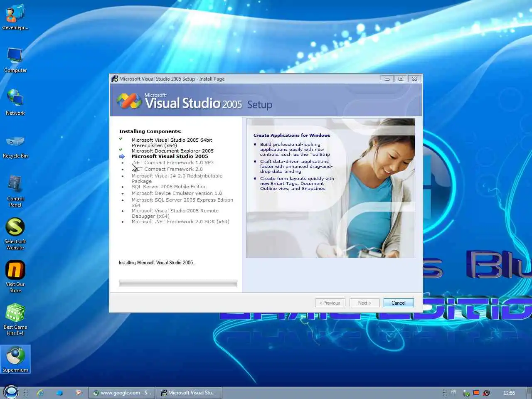Open the Best Game Hits 1-4 icon
The height and width of the screenshot is (399, 532).
pos(15,319)
